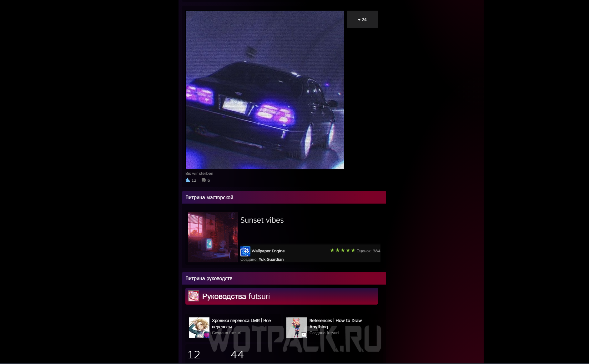This screenshot has height=364, width=589.
Task: Open the featured car artwork image
Action: (x=264, y=90)
